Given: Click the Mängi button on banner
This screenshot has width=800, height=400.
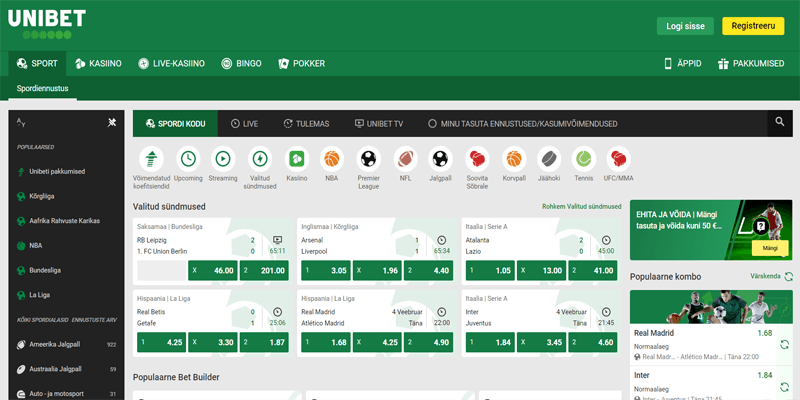Looking at the screenshot, I should click(x=770, y=248).
